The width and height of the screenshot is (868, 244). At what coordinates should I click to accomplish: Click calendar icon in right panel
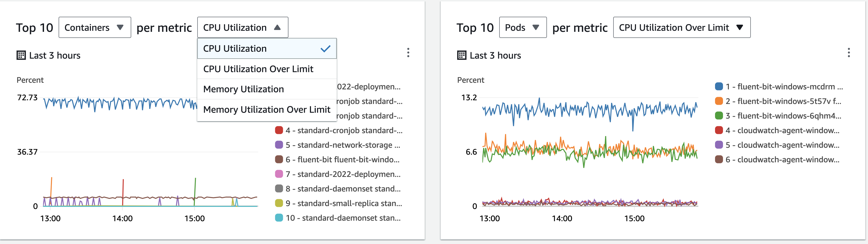click(462, 55)
